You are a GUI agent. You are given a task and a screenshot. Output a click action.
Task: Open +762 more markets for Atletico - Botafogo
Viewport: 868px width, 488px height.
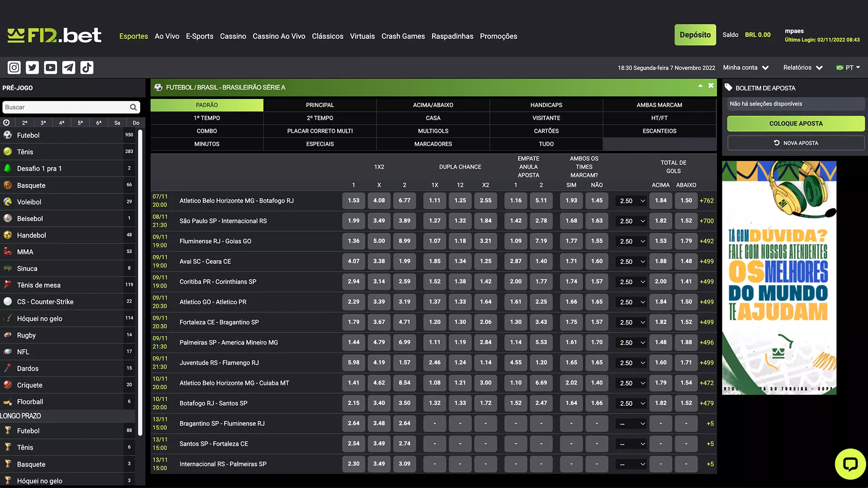pos(707,201)
